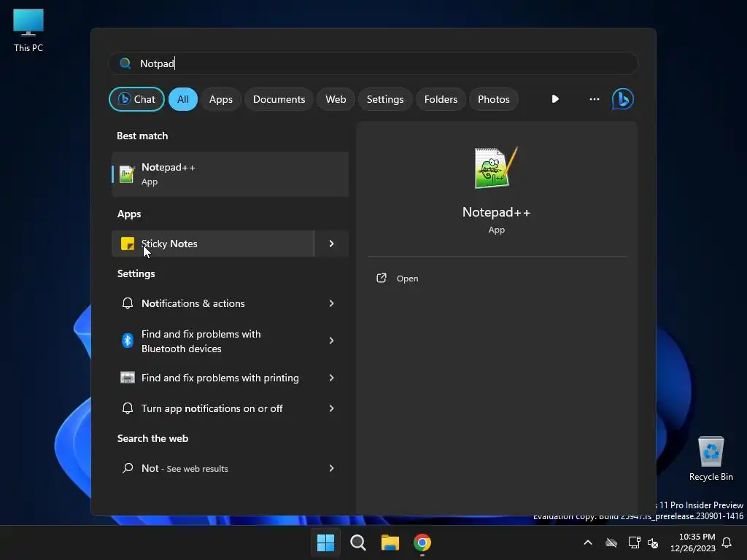
Task: Open Bing from the top-right icon
Action: [623, 99]
